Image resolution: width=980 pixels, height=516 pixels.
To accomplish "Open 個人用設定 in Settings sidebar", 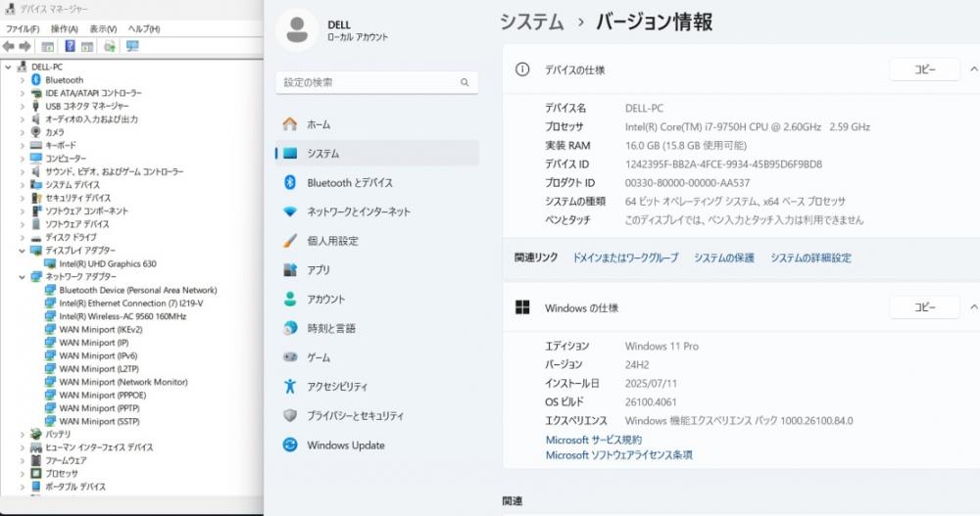I will pos(377,241).
